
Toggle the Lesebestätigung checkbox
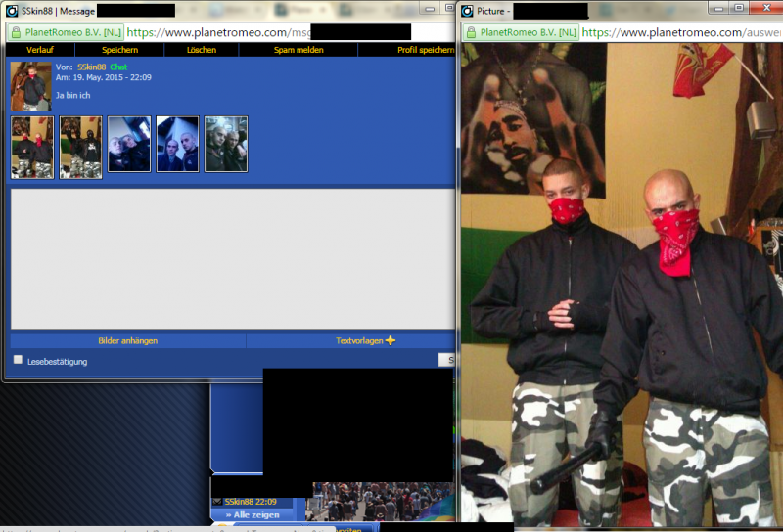[18, 360]
